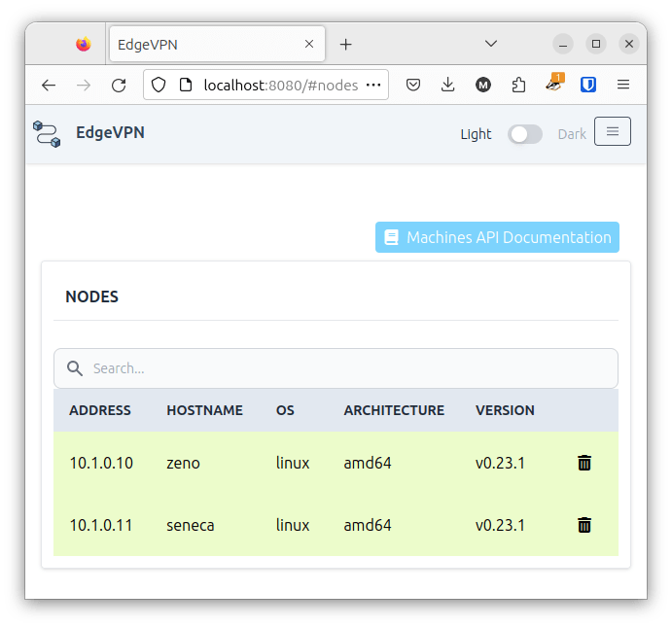Click the version v0.23.1 for seneca
Screen dimensions: 672x627
pos(500,525)
